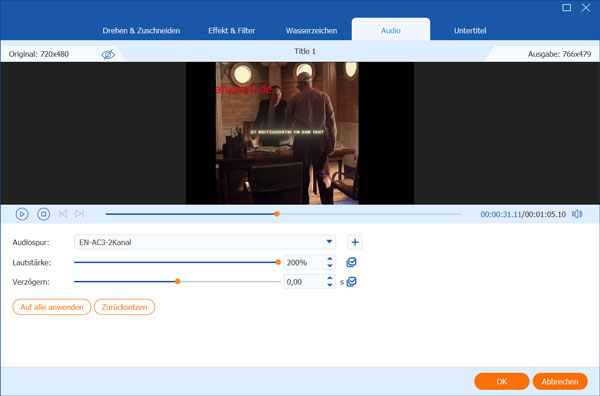Viewport: 600px width, 396px height.
Task: Jump to previous frame
Action: (63, 214)
